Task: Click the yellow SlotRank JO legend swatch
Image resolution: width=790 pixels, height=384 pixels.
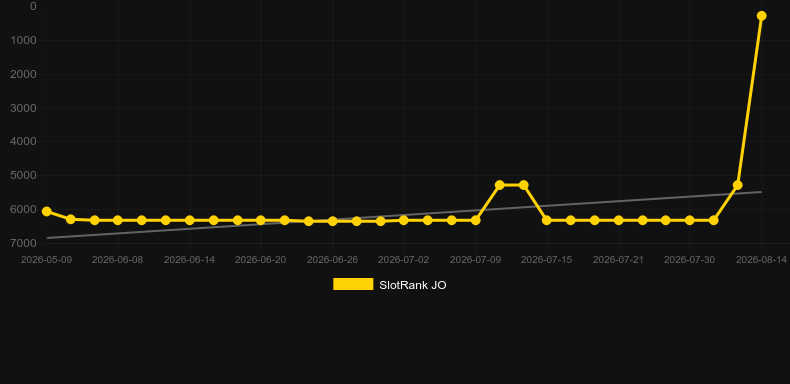Action: pyautogui.click(x=353, y=284)
